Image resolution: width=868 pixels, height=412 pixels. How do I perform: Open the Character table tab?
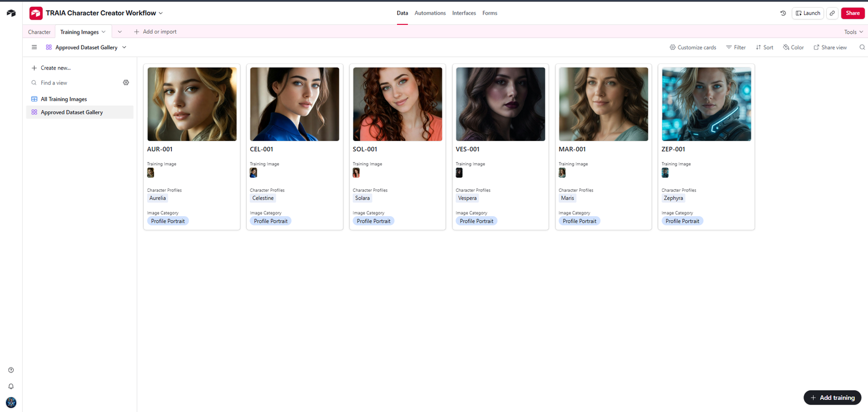(x=39, y=32)
